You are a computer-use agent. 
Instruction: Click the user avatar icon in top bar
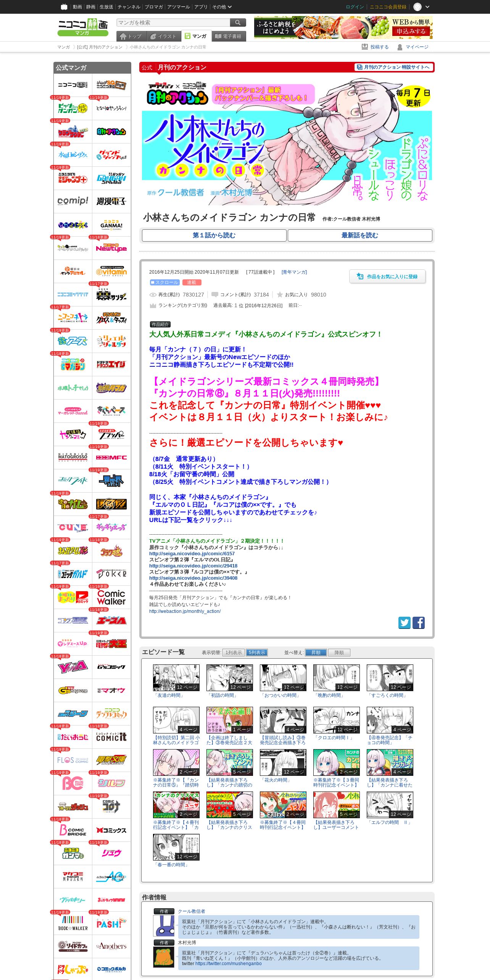[417, 7]
